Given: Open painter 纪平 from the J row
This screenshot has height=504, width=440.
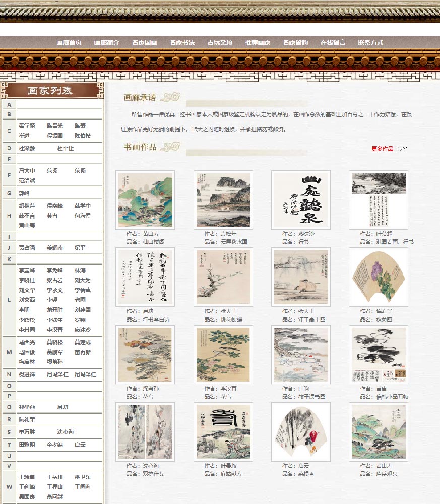Looking at the screenshot, I should (80, 248).
